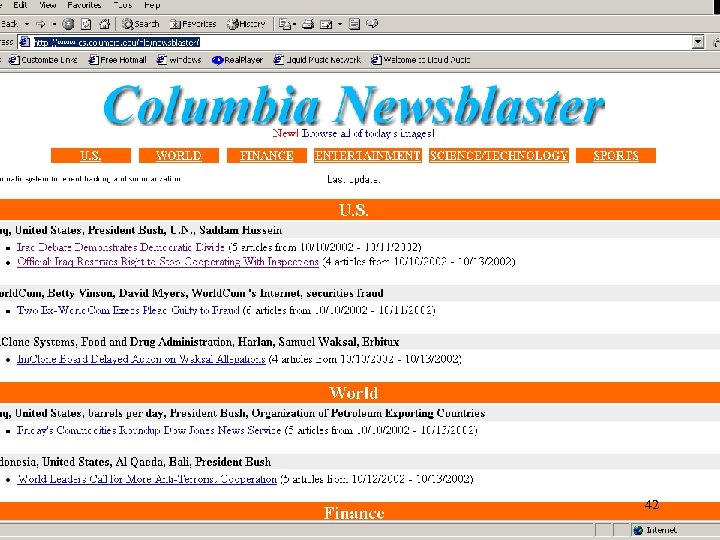Click keywords line mentioning Saddam Hussein
This screenshot has height=540, width=720.
click(x=141, y=230)
